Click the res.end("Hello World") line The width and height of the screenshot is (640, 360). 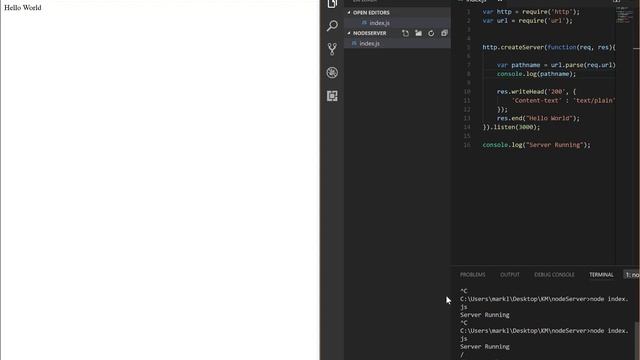click(538, 118)
